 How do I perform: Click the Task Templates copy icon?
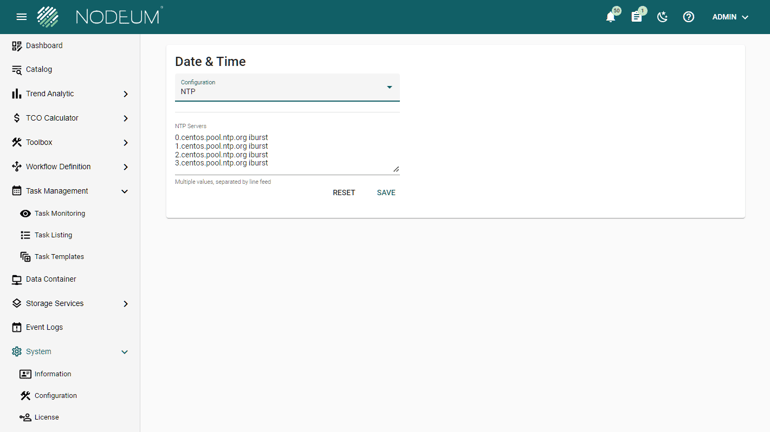click(x=25, y=257)
